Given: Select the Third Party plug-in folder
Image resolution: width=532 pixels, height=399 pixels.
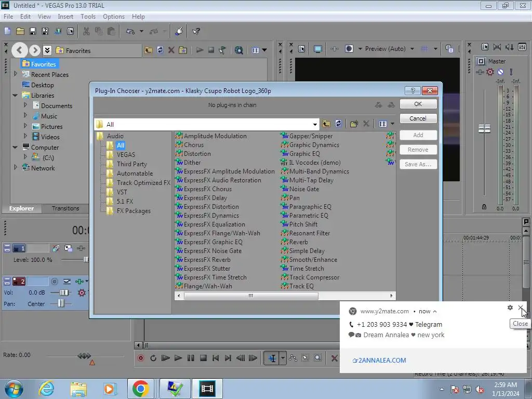Looking at the screenshot, I should [131, 164].
